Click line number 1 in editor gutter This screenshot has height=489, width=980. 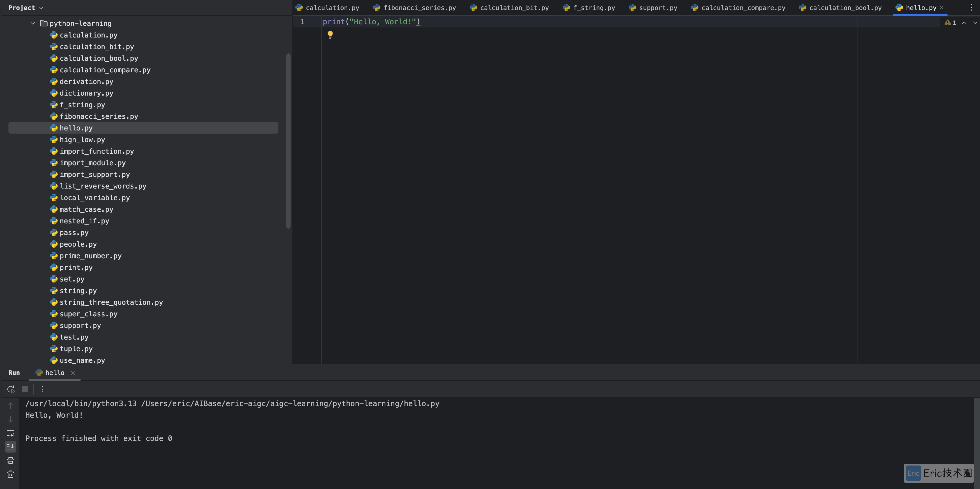pyautogui.click(x=302, y=22)
